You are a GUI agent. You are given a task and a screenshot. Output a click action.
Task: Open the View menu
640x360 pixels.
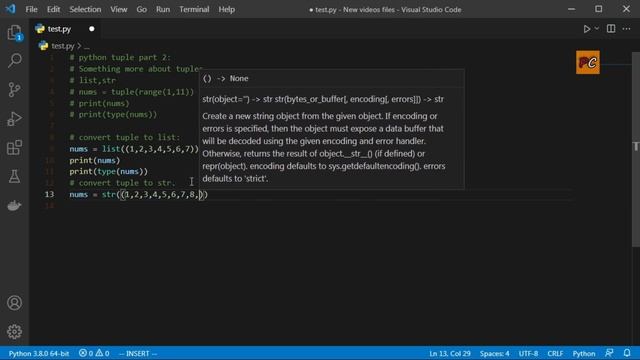coord(119,9)
